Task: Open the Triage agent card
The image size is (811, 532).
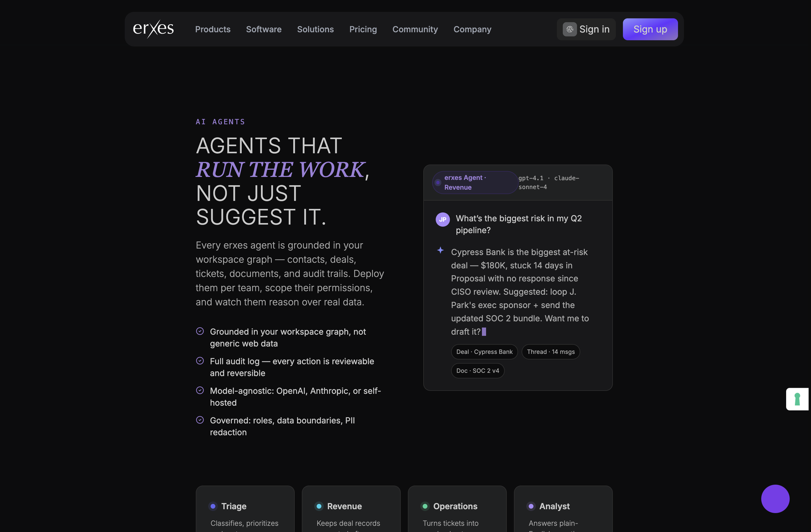Action: tap(245, 509)
